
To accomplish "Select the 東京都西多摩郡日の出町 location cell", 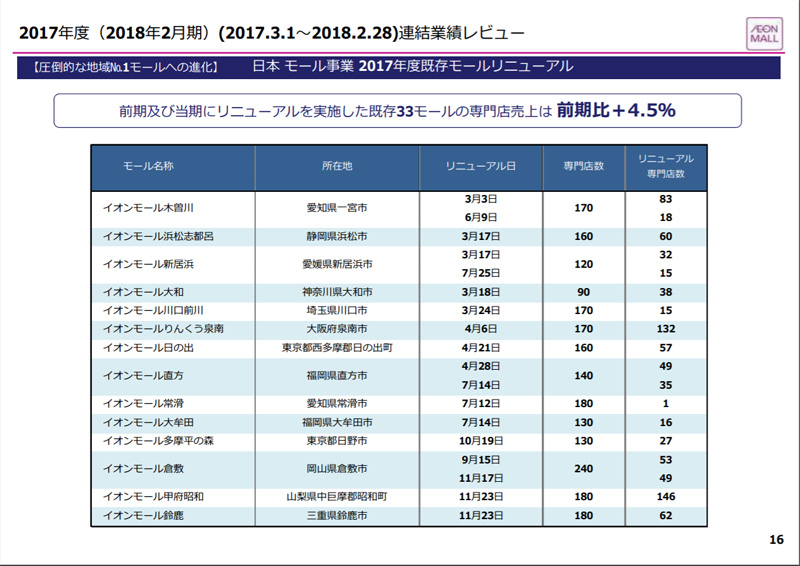I will 337,348.
